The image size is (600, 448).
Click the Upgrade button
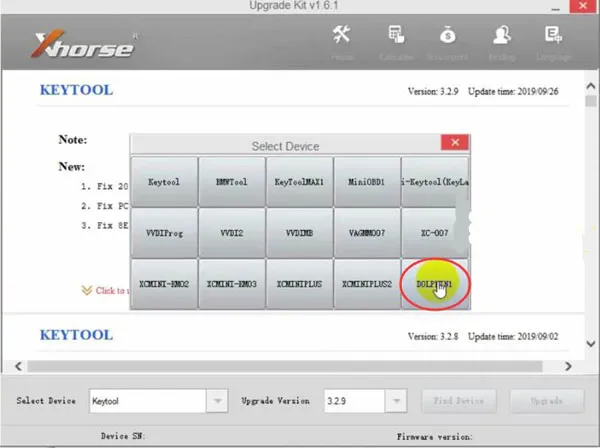pos(547,401)
